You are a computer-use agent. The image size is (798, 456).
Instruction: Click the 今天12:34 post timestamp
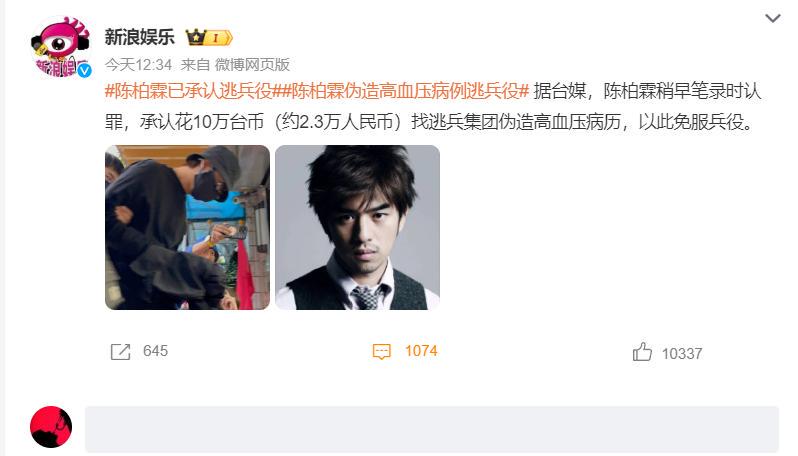pyautogui.click(x=138, y=65)
